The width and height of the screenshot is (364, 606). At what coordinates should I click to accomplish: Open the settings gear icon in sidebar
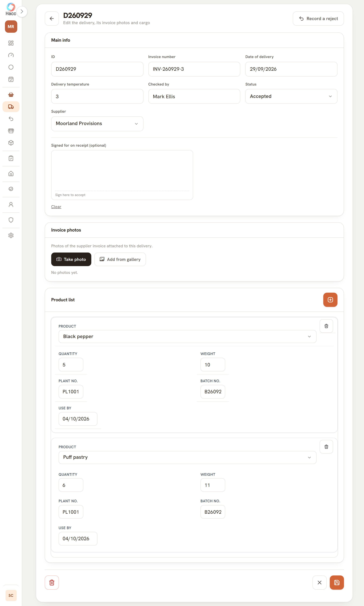[11, 235]
